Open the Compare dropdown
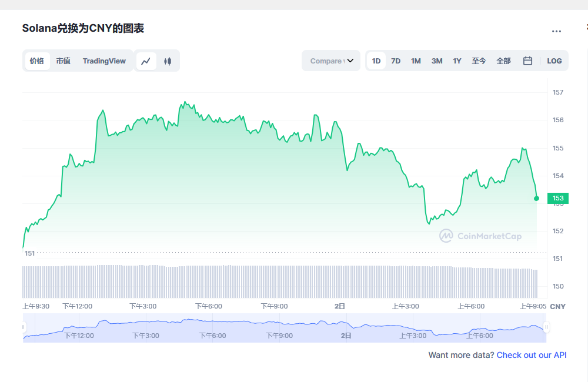The image size is (588, 382). click(331, 61)
